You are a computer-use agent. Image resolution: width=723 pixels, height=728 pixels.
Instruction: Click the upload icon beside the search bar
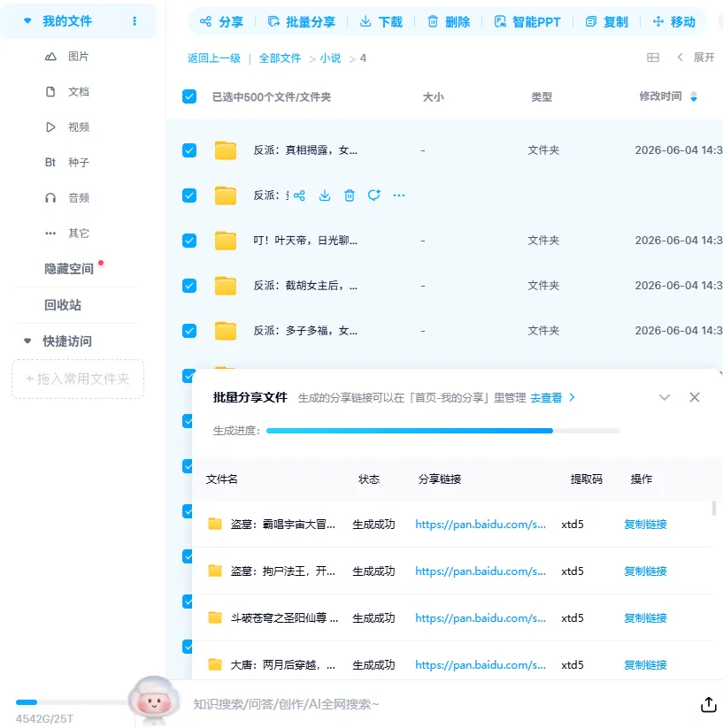pos(708,704)
